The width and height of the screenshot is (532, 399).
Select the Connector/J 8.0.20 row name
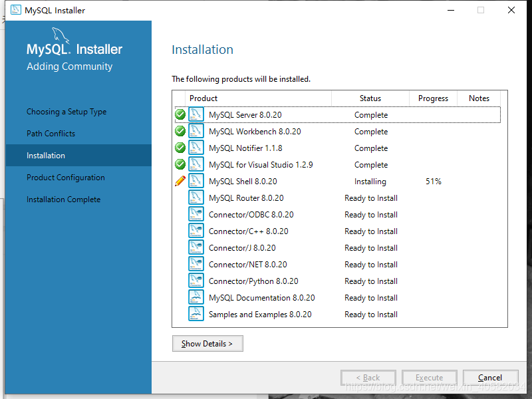point(242,248)
